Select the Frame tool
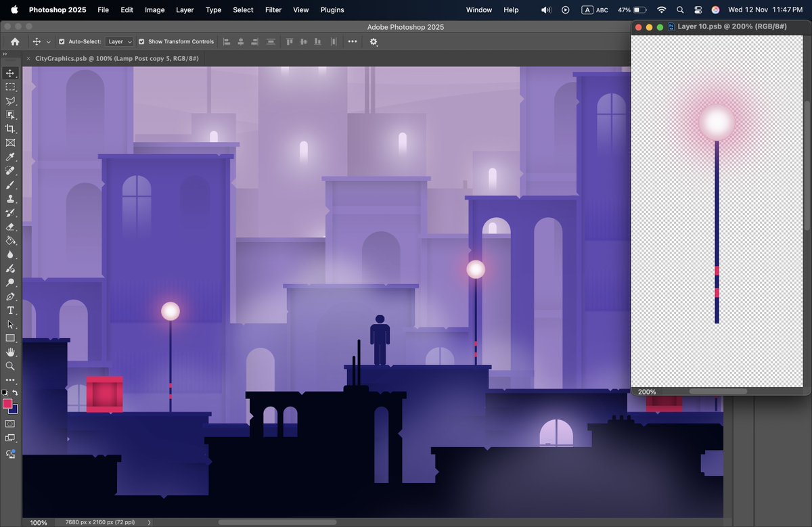Image resolution: width=812 pixels, height=527 pixels. point(10,143)
